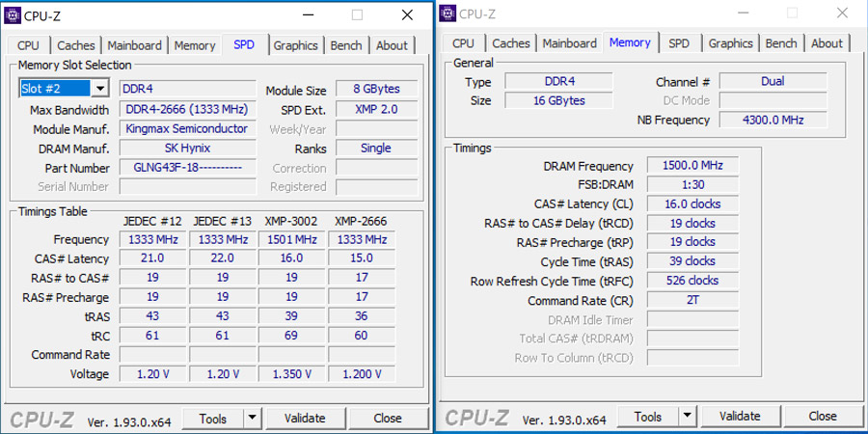Click Close button in left window

(x=388, y=418)
